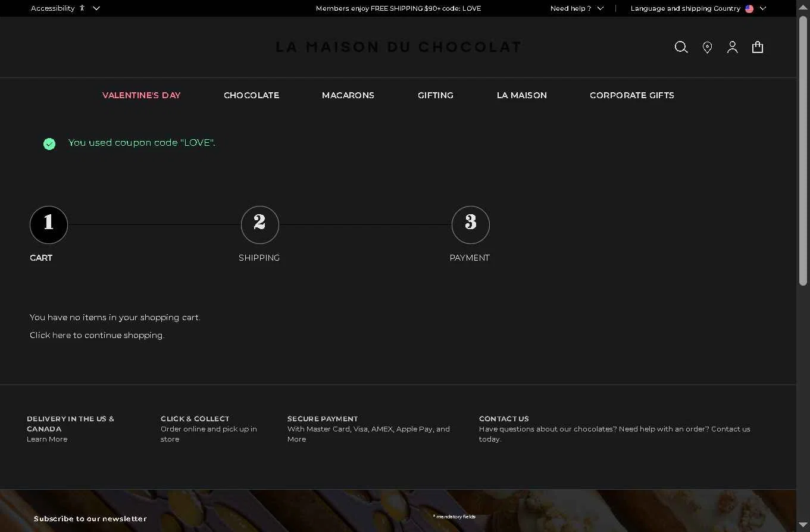Click 'here' to continue shopping
Screen dimensions: 810x532
tap(61, 335)
